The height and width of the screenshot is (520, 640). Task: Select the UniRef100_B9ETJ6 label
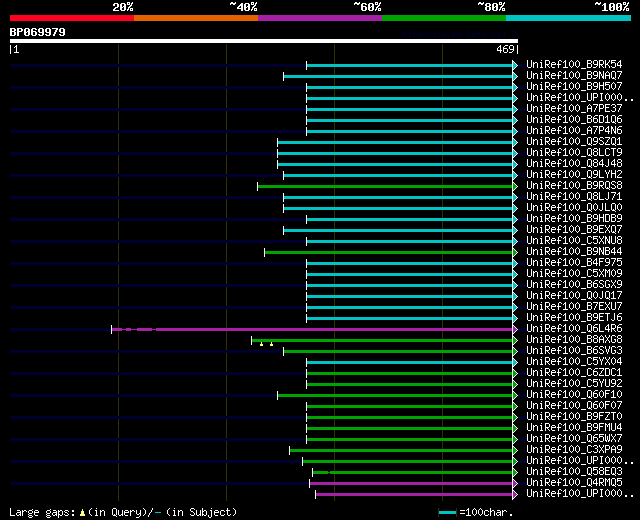574,318
